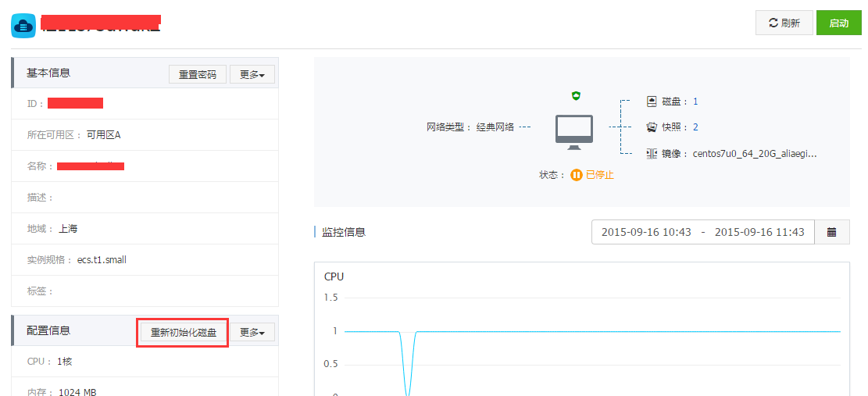The image size is (868, 396).
Task: Click the 重置密码 reset password button
Action: 198,75
